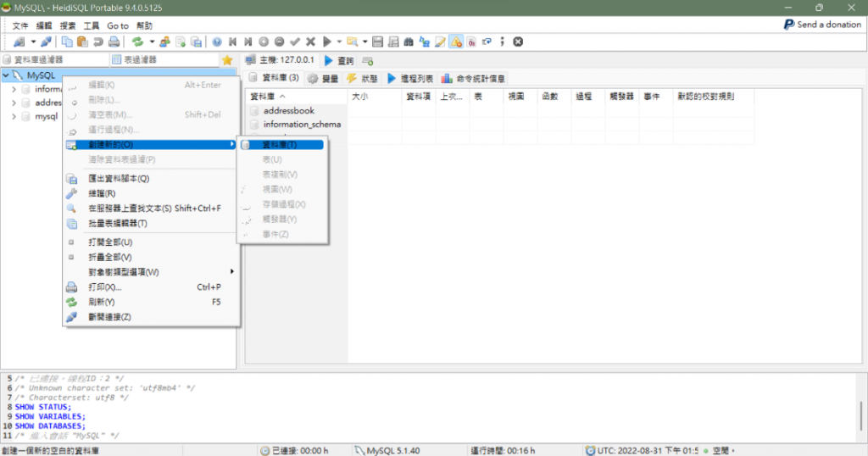Select 打開全部(U) from context menu
868x456 pixels.
tap(151, 242)
